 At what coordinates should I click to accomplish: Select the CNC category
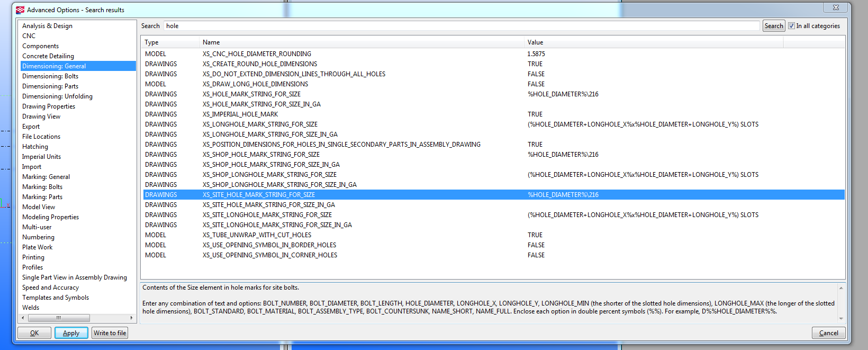[29, 36]
